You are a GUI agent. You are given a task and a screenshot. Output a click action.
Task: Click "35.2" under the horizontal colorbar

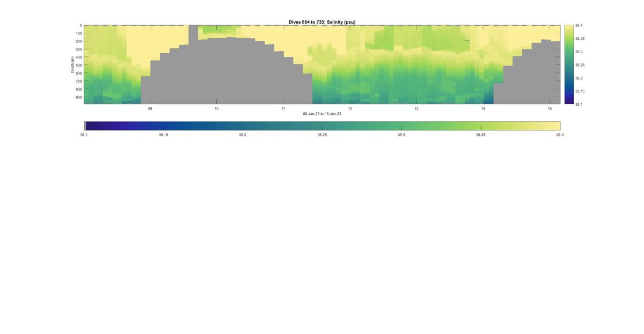[243, 135]
